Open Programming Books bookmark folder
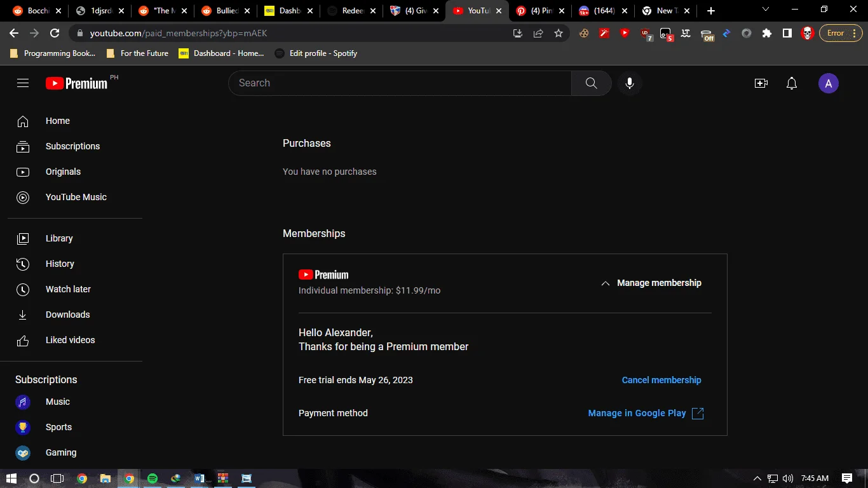 click(53, 53)
